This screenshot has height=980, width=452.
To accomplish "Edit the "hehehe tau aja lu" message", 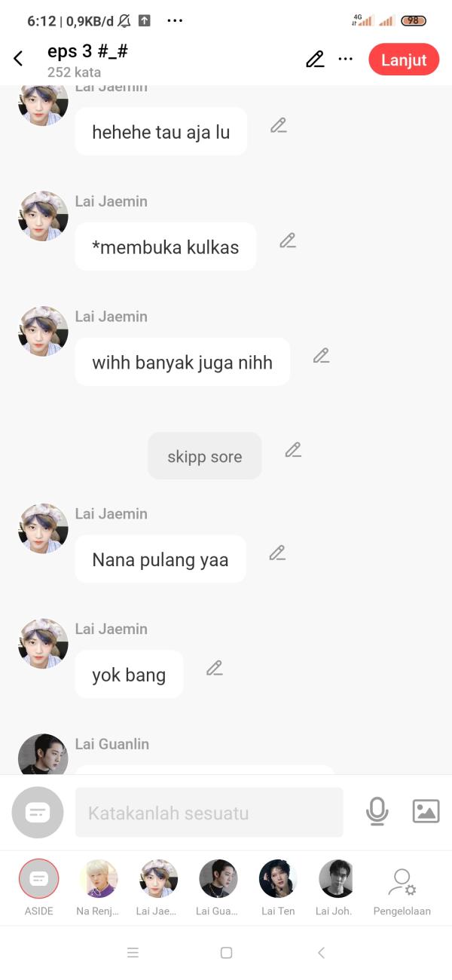I will click(279, 125).
